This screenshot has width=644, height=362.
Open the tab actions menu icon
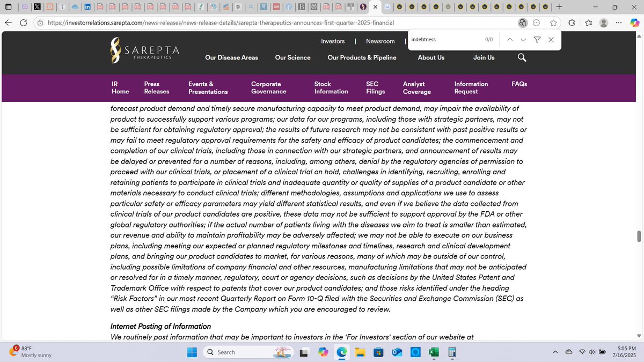pyautogui.click(x=8, y=7)
